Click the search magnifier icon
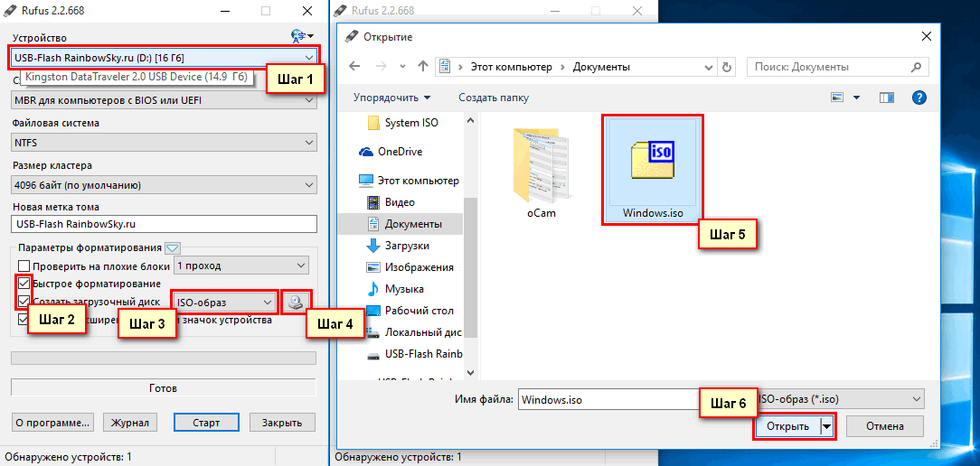This screenshot has height=466, width=980. [916, 67]
